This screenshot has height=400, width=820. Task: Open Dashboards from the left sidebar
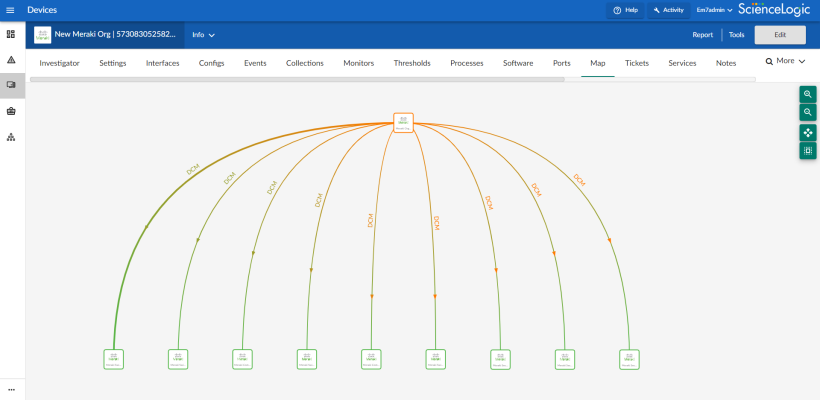click(x=11, y=34)
